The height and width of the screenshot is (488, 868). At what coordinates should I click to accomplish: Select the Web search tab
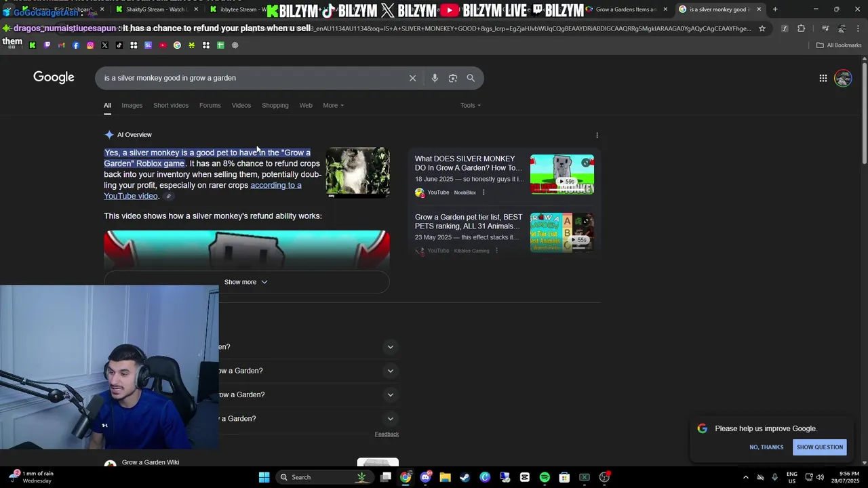(306, 105)
